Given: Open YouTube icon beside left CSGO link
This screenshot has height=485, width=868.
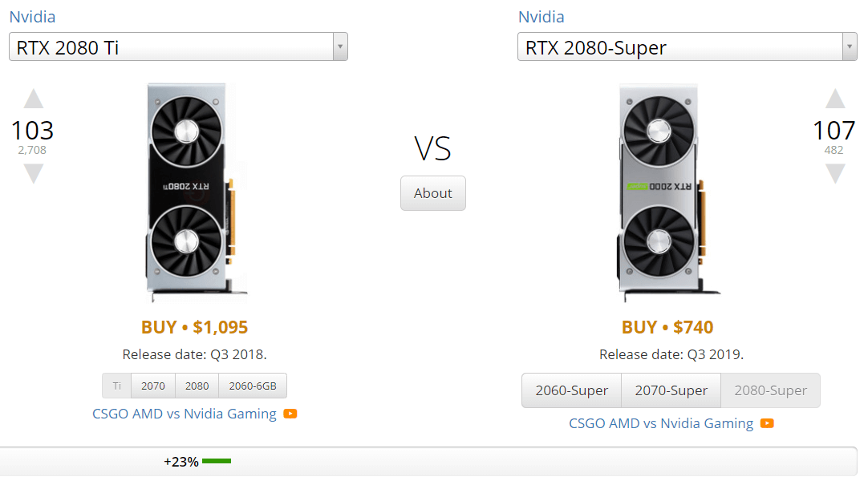Looking at the screenshot, I should coord(290,414).
